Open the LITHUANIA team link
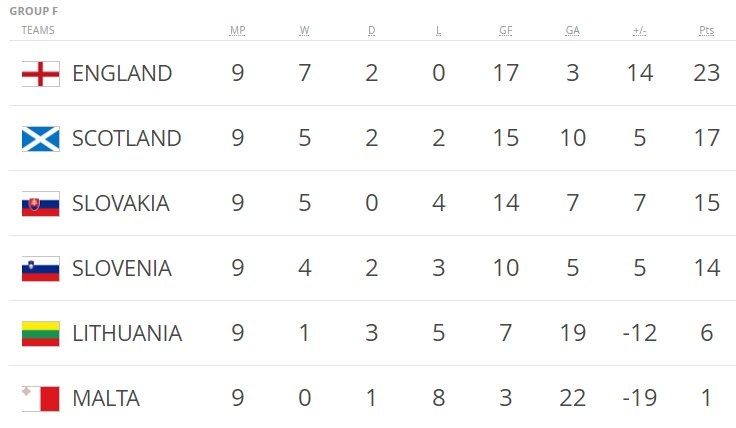 [127, 334]
